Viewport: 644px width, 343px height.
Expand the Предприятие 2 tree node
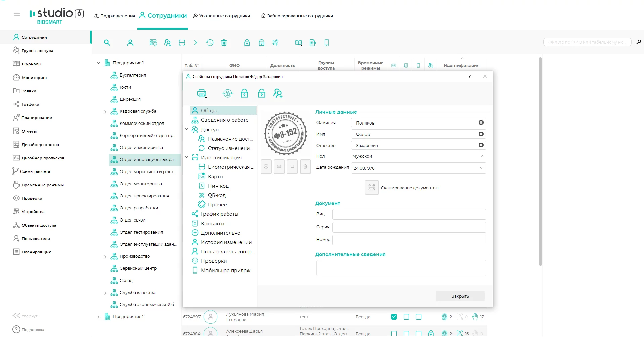98,317
